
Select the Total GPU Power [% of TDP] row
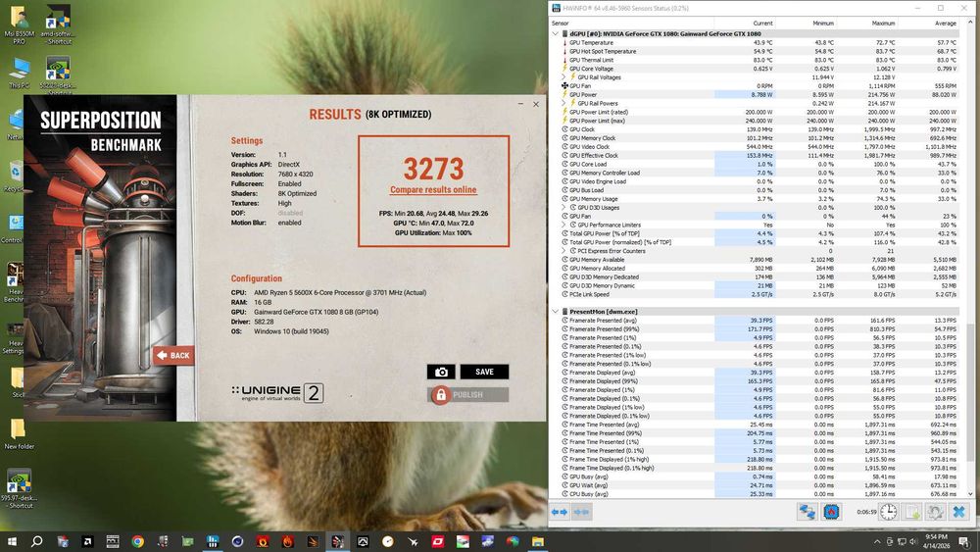[x=759, y=233]
